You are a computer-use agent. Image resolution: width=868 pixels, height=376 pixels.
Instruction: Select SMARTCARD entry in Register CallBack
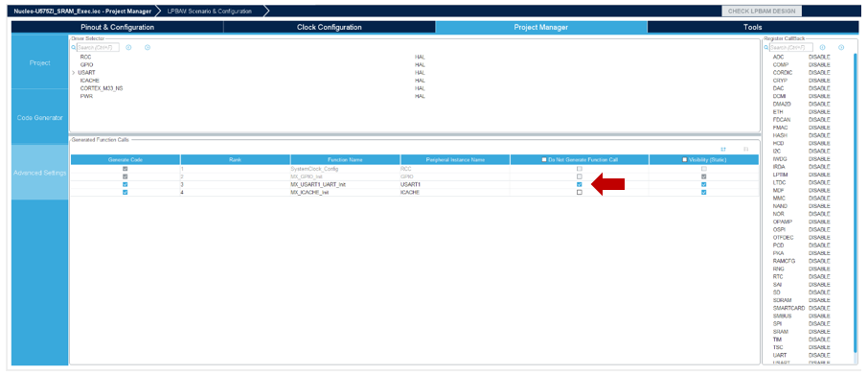click(x=788, y=308)
